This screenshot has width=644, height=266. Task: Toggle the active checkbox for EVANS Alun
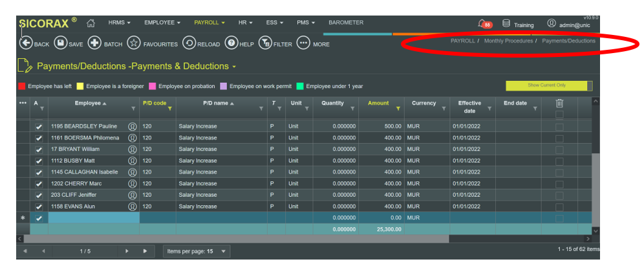[x=39, y=206]
